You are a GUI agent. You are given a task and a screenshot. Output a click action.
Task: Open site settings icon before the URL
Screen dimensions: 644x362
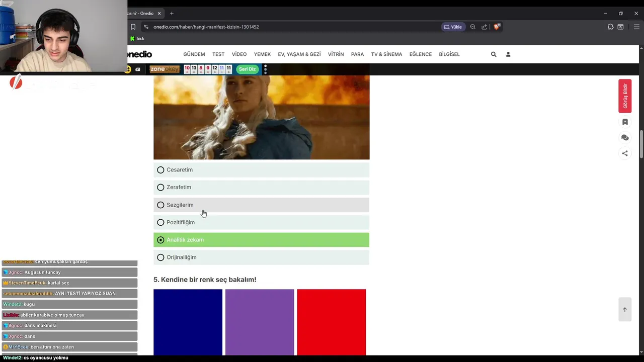click(146, 27)
